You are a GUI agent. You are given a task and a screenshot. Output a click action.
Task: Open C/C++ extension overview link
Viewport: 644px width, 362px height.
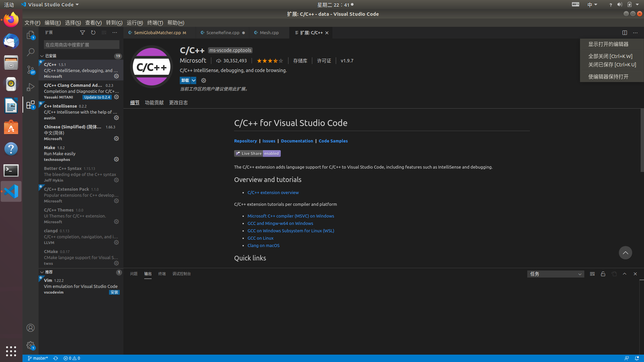pos(273,193)
